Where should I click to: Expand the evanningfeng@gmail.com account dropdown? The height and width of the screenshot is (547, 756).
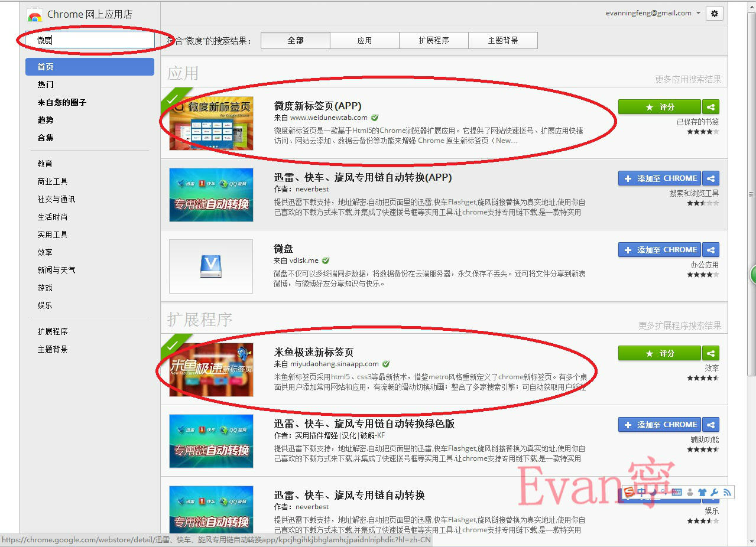click(698, 13)
